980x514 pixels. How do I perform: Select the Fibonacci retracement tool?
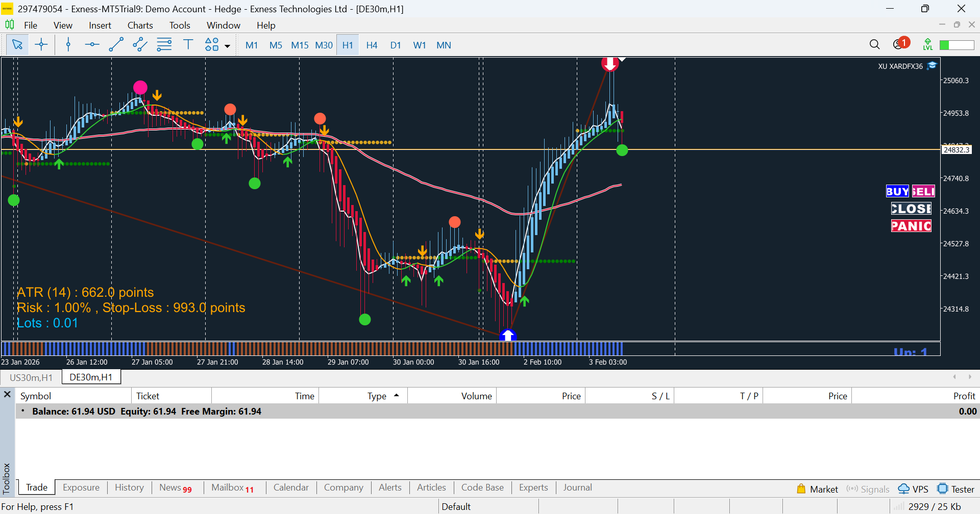click(164, 45)
